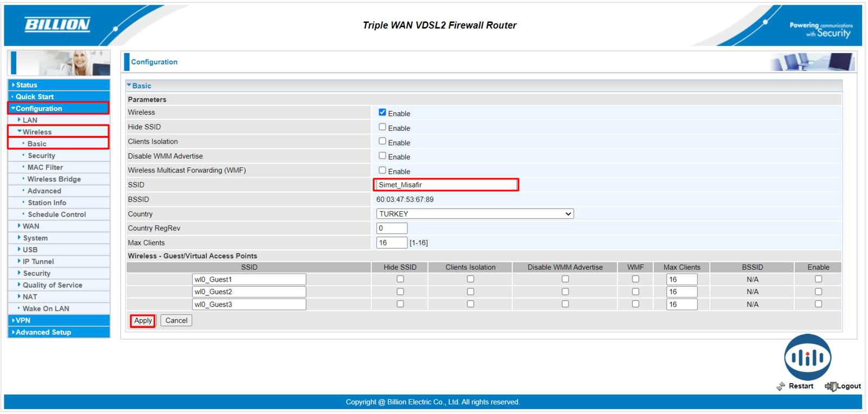Open the Security page under Wireless
Image resolution: width=868 pixels, height=414 pixels.
[x=41, y=156]
